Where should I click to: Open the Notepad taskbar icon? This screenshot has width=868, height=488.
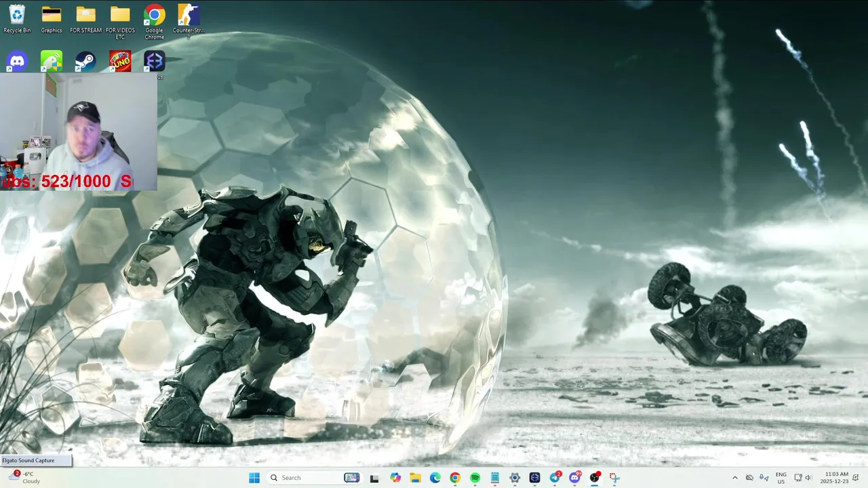pyautogui.click(x=495, y=478)
